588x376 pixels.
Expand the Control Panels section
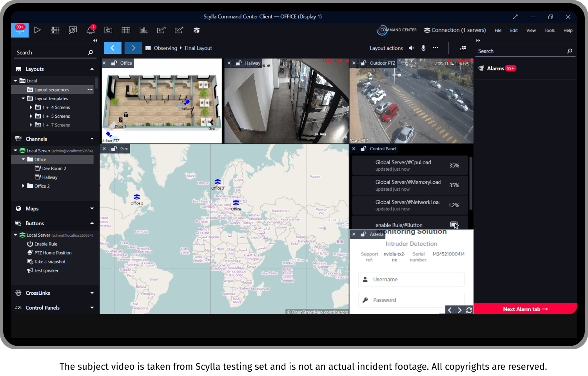point(92,308)
